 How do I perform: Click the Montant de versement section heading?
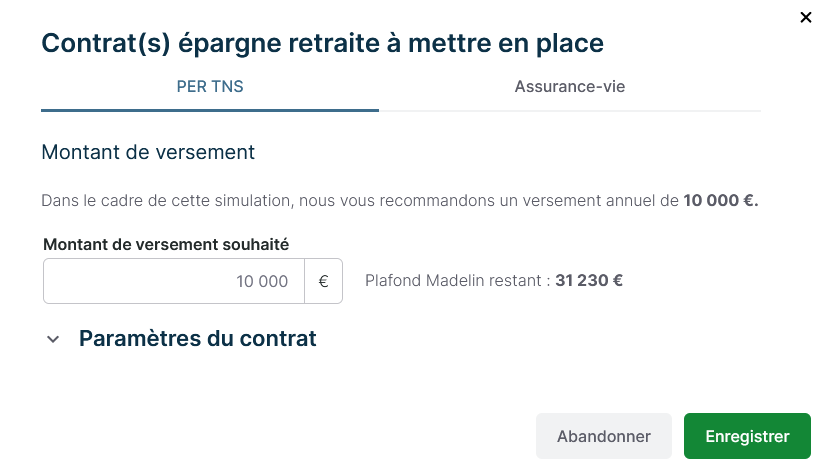pyautogui.click(x=148, y=152)
